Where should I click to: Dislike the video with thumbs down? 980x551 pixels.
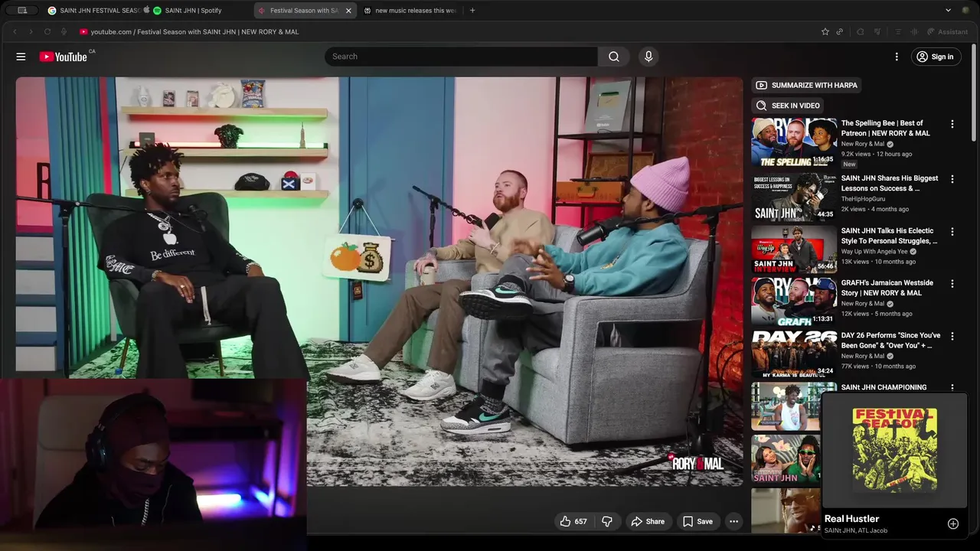607,521
